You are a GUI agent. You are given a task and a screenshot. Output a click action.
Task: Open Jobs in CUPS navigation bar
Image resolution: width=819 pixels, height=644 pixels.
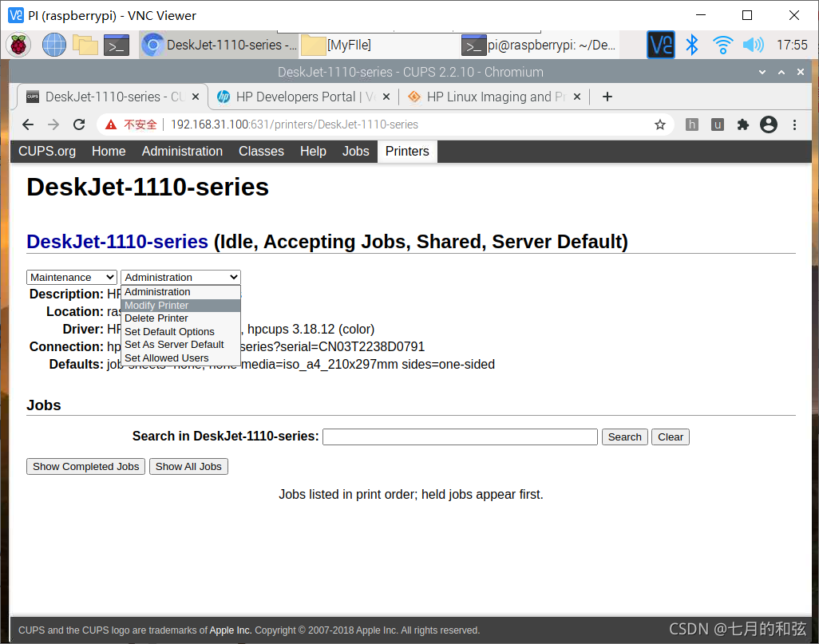pyautogui.click(x=356, y=151)
